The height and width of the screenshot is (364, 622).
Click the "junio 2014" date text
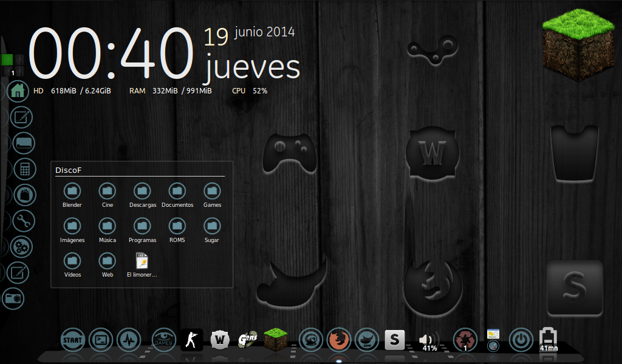point(265,32)
